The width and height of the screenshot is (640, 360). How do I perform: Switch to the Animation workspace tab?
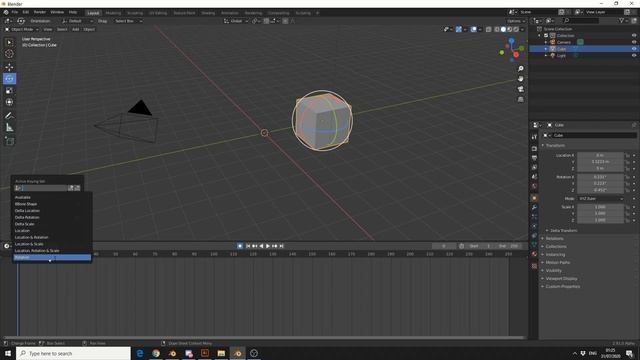click(230, 13)
